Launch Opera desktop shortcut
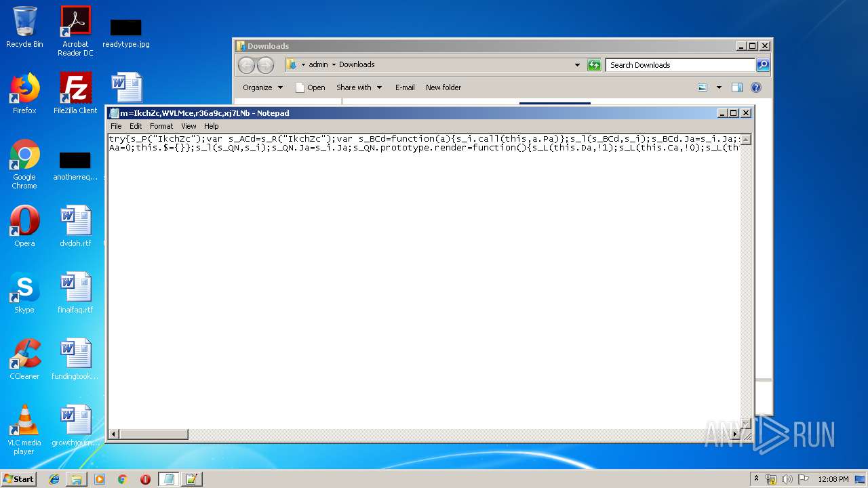 coord(24,226)
